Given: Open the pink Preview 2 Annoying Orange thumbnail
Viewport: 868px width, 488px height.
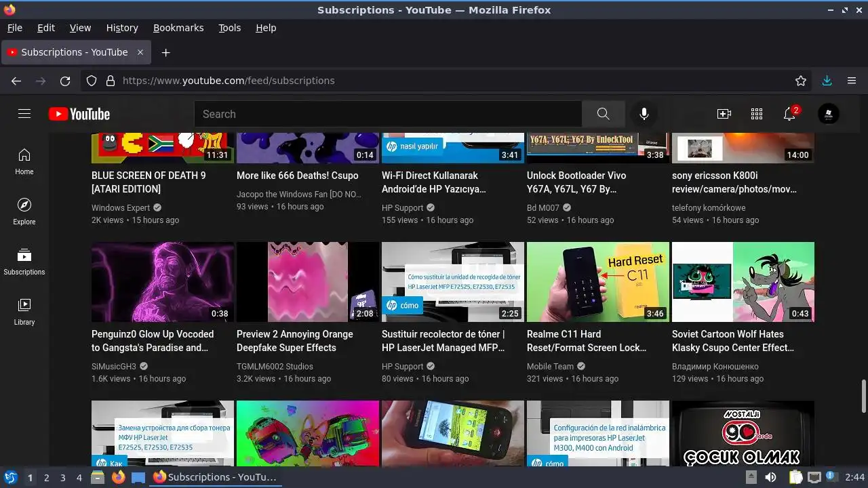Looking at the screenshot, I should tap(308, 282).
